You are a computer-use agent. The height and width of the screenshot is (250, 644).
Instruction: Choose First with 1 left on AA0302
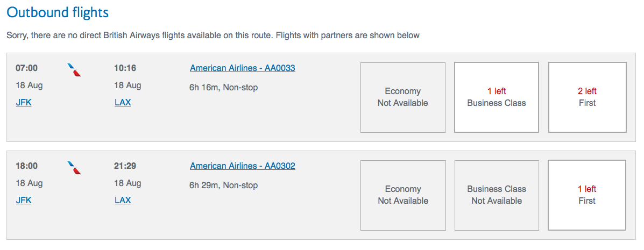pos(586,195)
